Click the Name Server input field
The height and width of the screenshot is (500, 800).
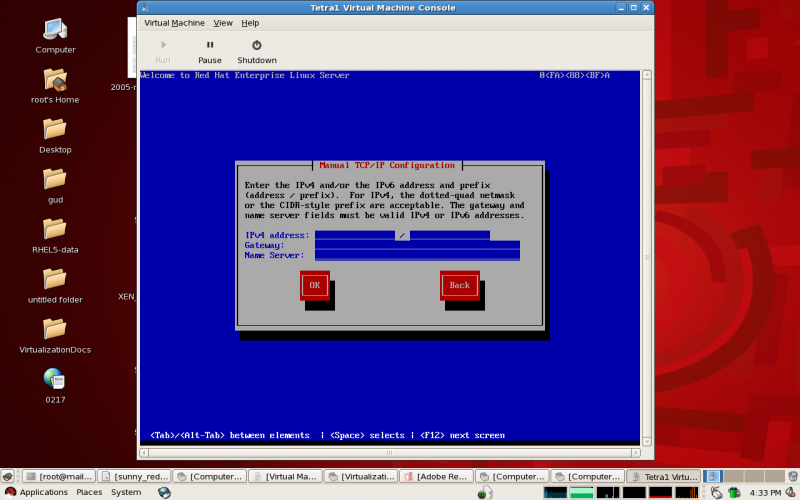pos(417,256)
